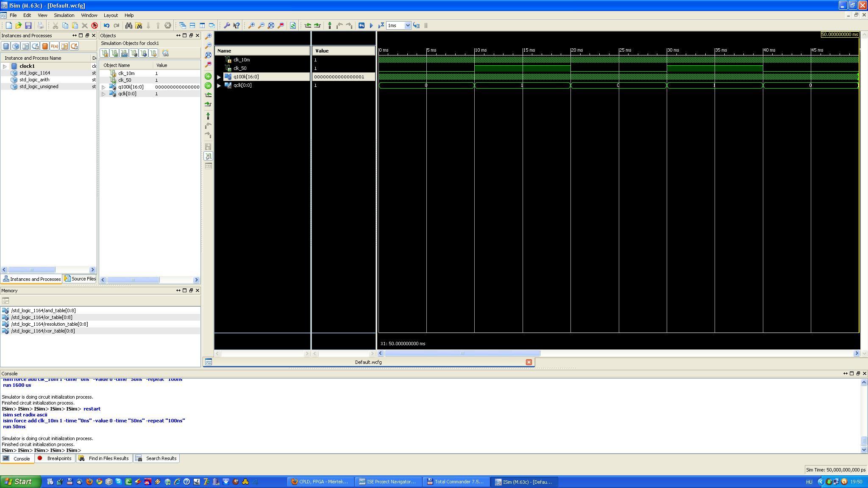Click the binoculars Find icon
This screenshot has width=868, height=488.
128,25
